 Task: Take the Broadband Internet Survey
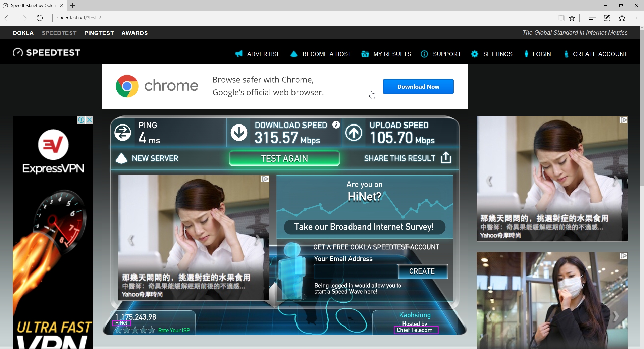[x=364, y=227]
